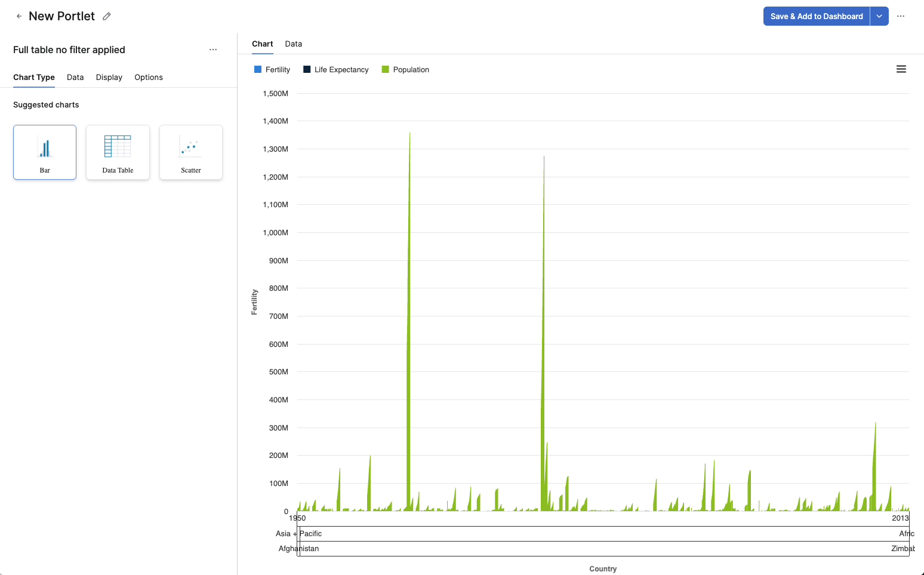Open the Display settings tab
This screenshot has width=924, height=575.
[x=109, y=78]
